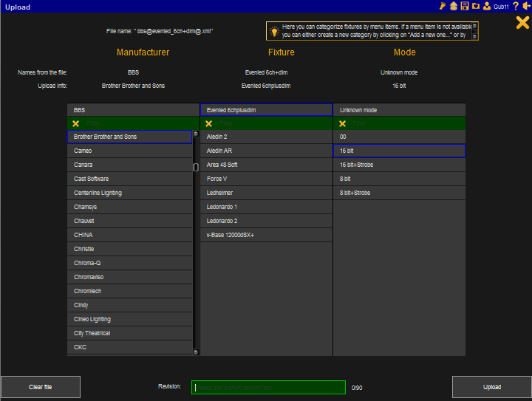Clear the Manufacturer filter with X icon
Viewport: 532px width, 401px height.
tap(75, 123)
